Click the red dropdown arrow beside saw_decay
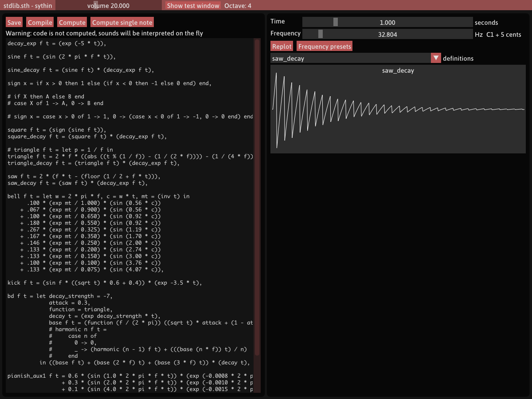Image resolution: width=532 pixels, height=399 pixels. point(436,58)
